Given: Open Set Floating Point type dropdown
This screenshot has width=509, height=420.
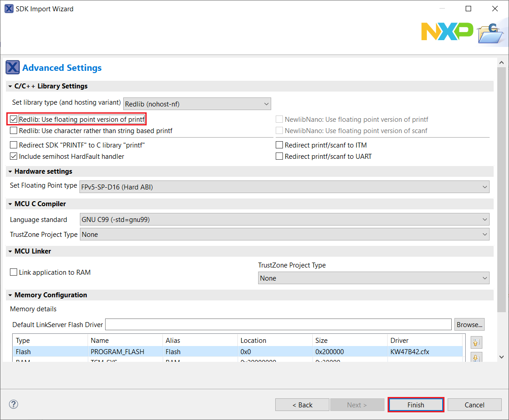Looking at the screenshot, I should pyautogui.click(x=284, y=187).
